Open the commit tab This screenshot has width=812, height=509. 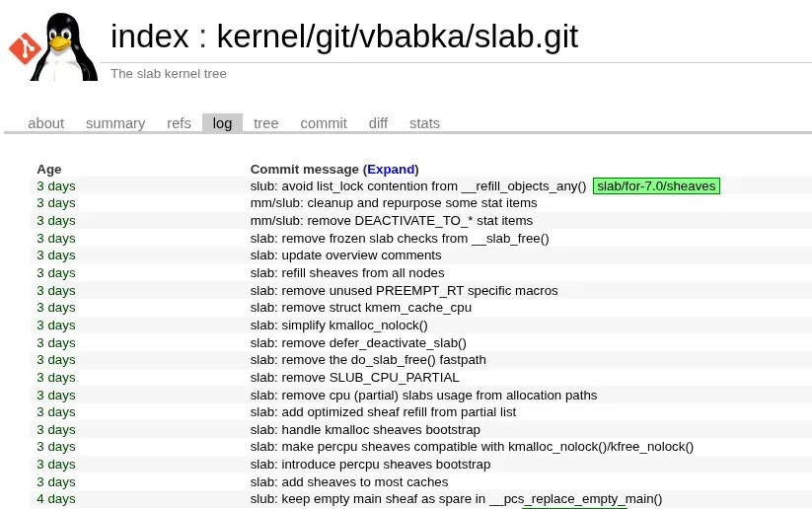click(324, 123)
